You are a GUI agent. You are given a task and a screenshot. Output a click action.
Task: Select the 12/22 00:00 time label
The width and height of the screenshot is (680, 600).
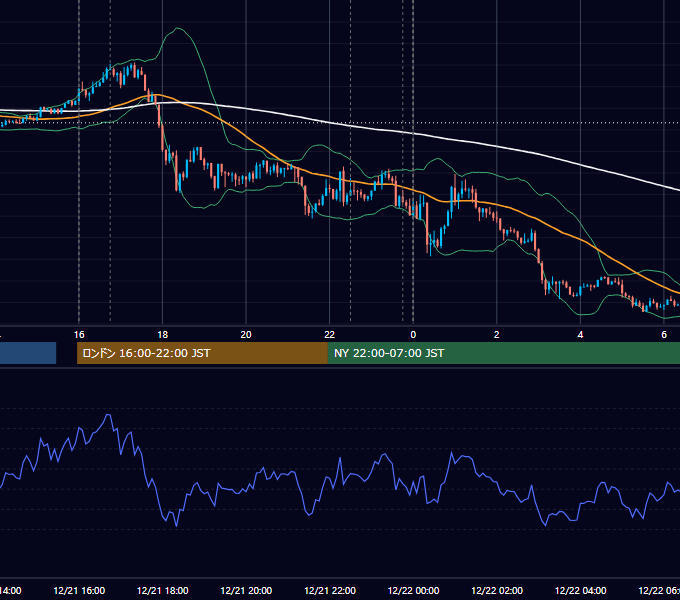pos(413,590)
